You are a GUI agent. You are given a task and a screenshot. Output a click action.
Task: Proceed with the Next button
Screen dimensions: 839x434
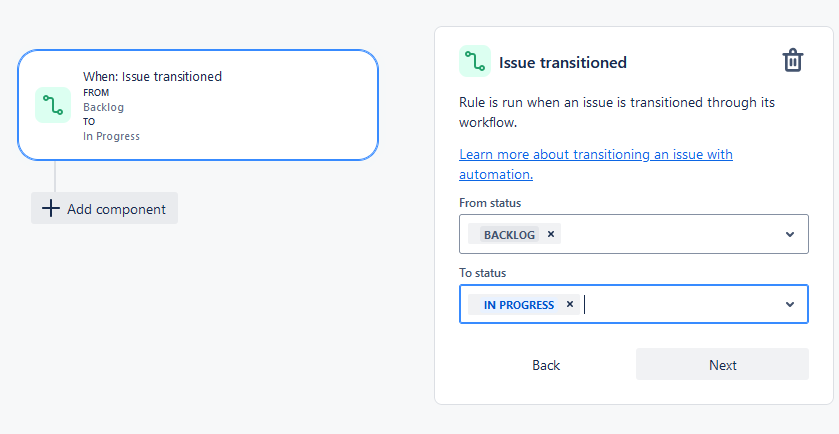pos(722,364)
